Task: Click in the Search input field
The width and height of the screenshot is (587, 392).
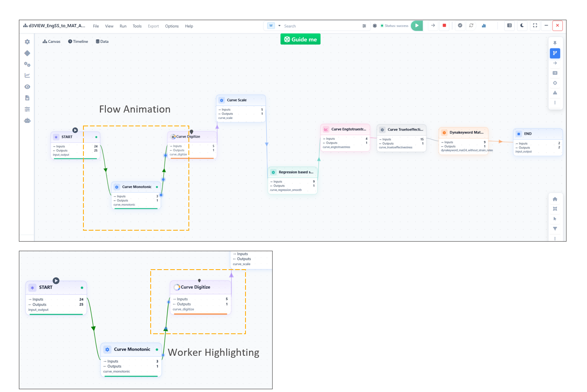Action: [x=321, y=26]
